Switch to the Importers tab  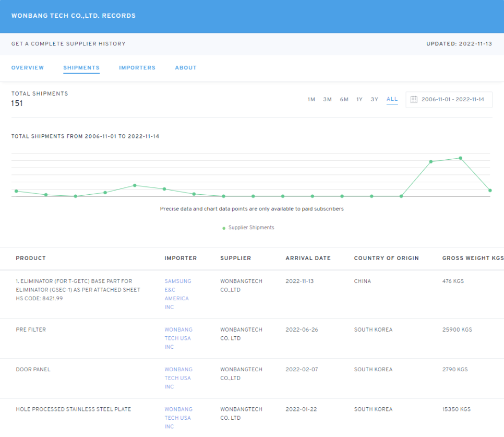click(137, 68)
